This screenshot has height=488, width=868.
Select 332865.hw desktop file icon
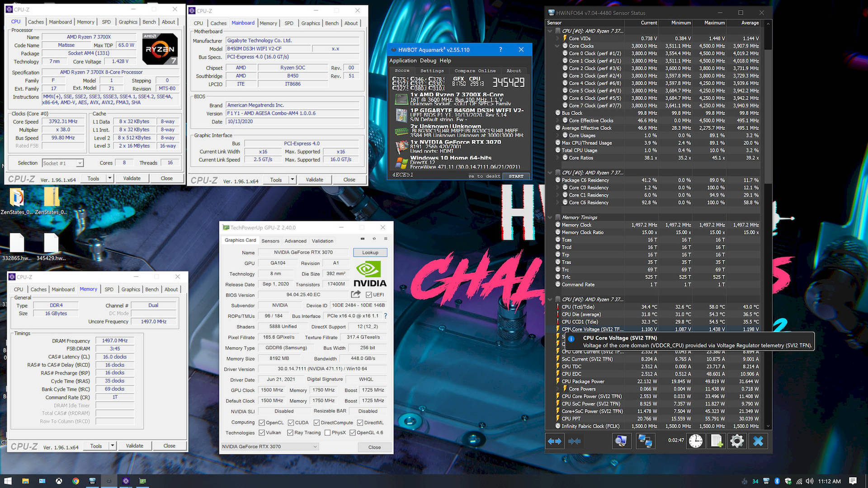17,247
